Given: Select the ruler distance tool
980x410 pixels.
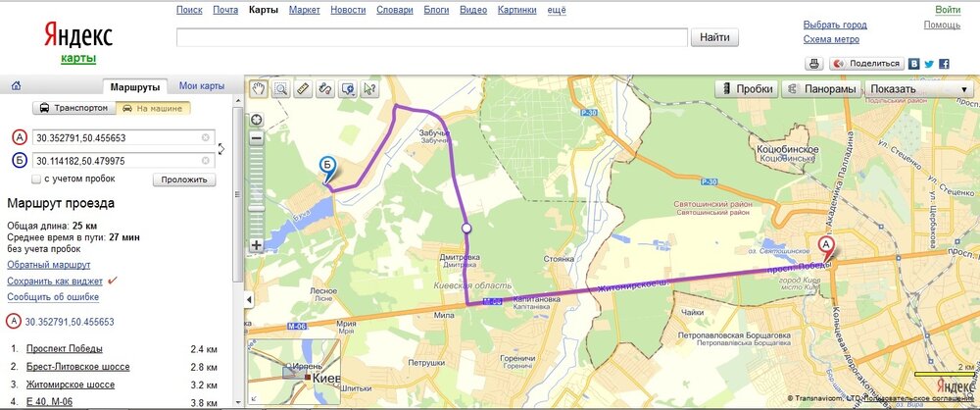Looking at the screenshot, I should pos(303,89).
